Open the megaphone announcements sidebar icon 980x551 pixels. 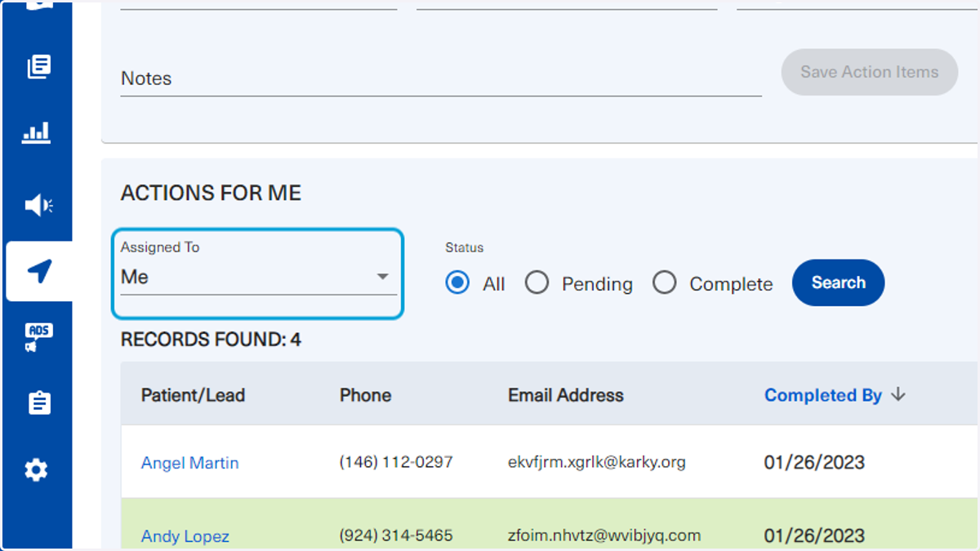tap(38, 205)
